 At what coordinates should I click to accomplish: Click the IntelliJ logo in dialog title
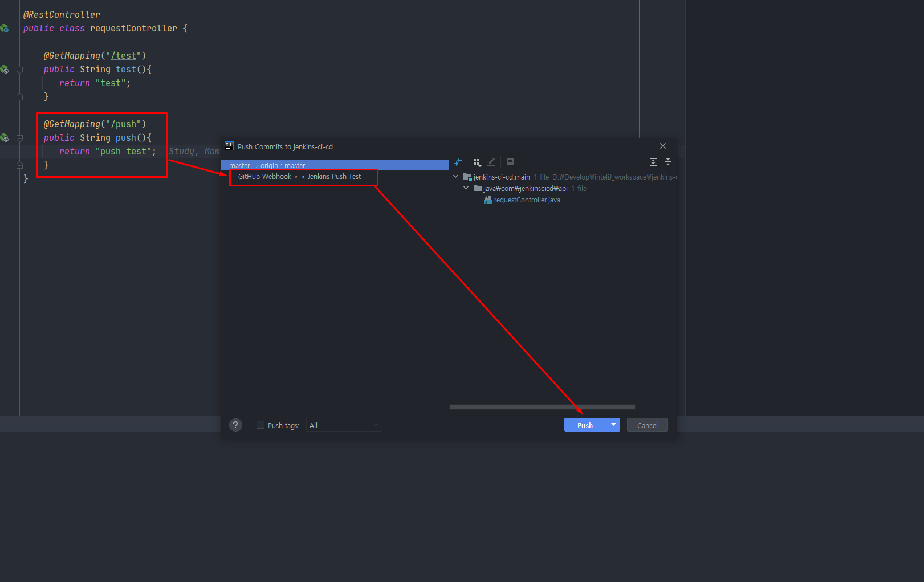click(229, 146)
